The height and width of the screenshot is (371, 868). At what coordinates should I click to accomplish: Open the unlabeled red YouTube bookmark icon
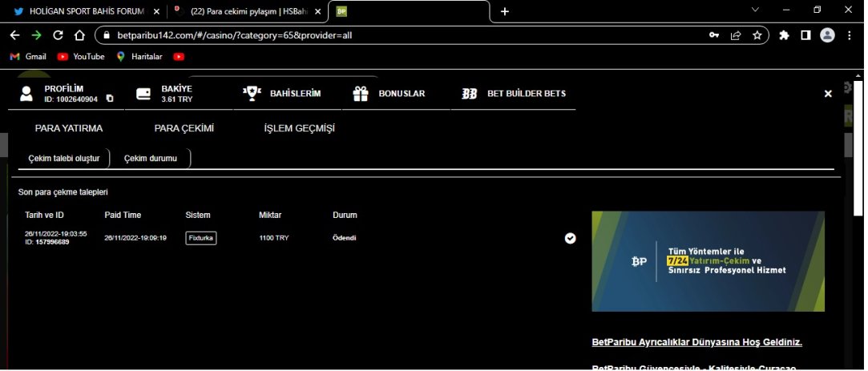point(179,56)
